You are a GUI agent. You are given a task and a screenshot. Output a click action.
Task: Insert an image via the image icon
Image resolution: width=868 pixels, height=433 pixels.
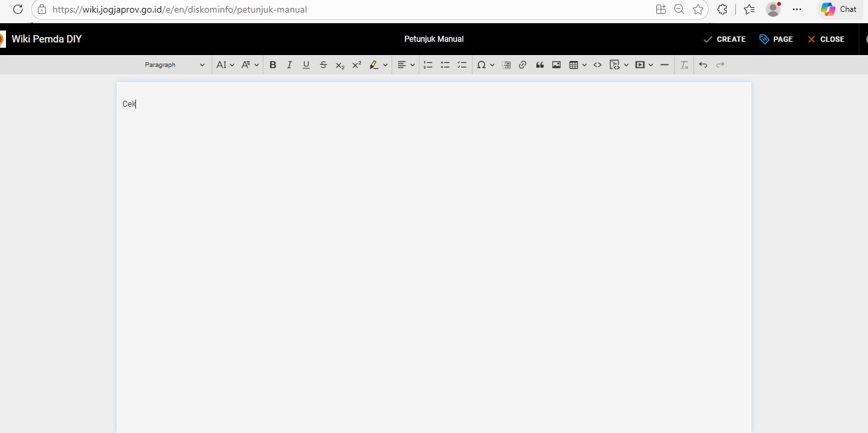[557, 65]
